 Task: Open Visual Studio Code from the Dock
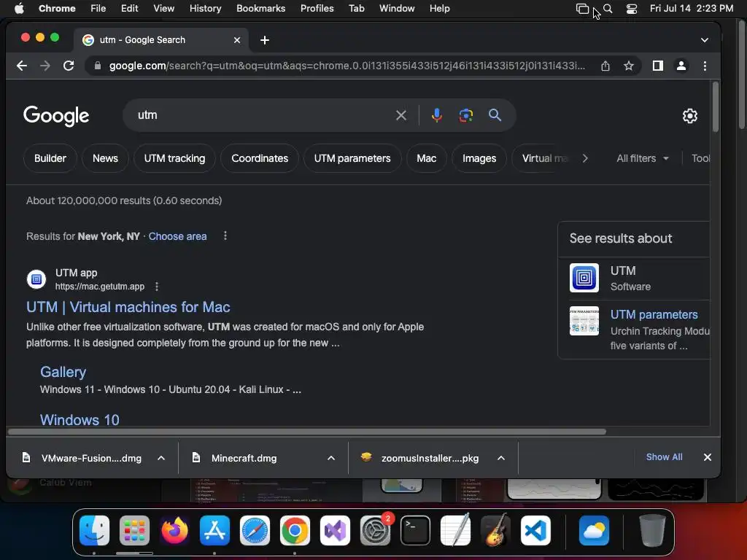pos(535,530)
